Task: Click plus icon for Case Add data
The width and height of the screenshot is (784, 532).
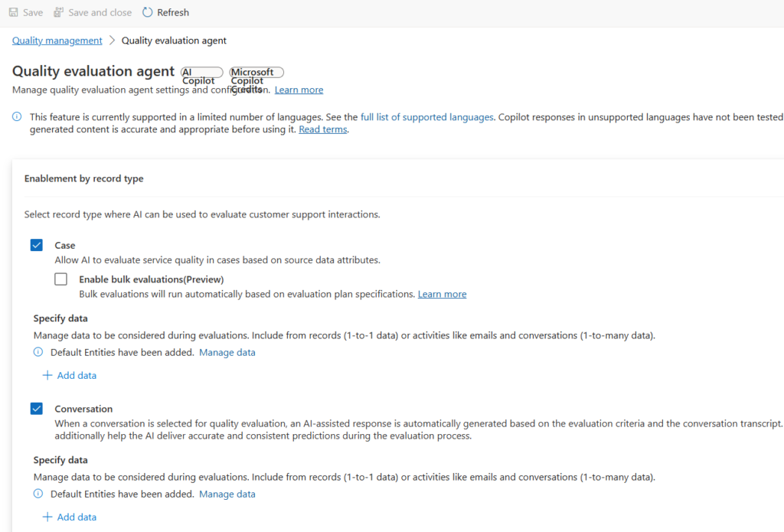Action: tap(47, 375)
